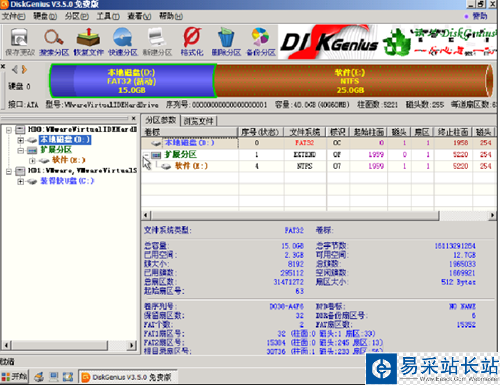
Task: Click the 备份分区 (Backup partition) toolbar icon
Action: 261,41
